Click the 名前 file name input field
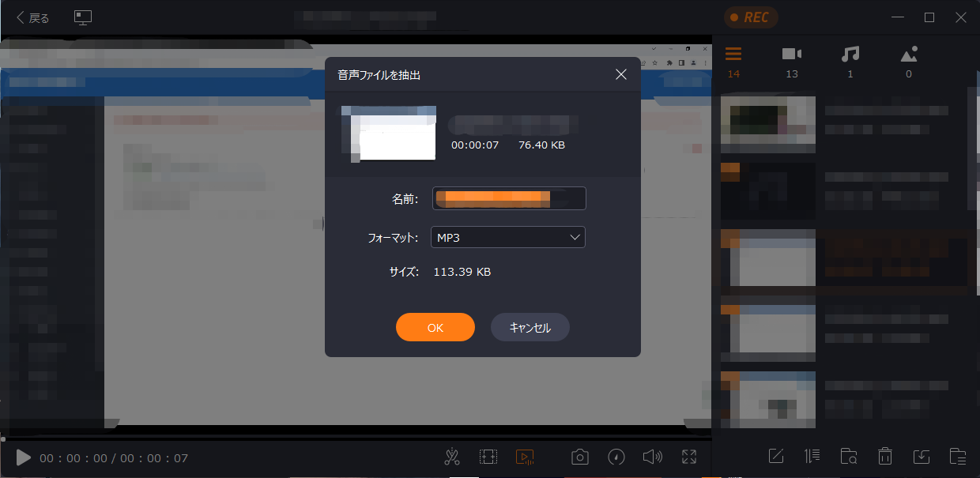 [x=508, y=198]
